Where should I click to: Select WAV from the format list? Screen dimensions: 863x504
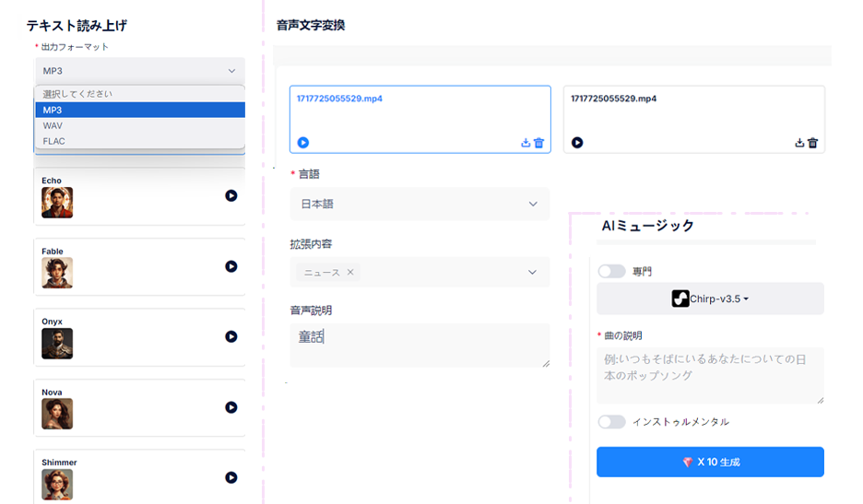coord(140,125)
